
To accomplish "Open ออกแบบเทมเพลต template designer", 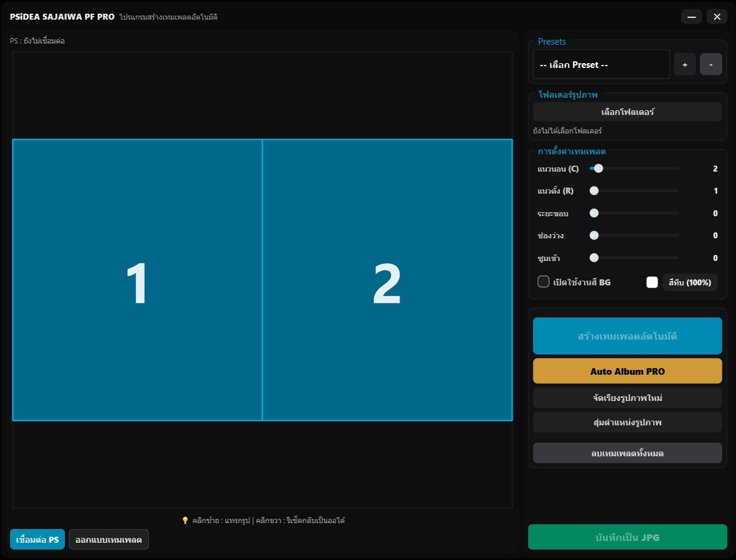I will [x=108, y=540].
